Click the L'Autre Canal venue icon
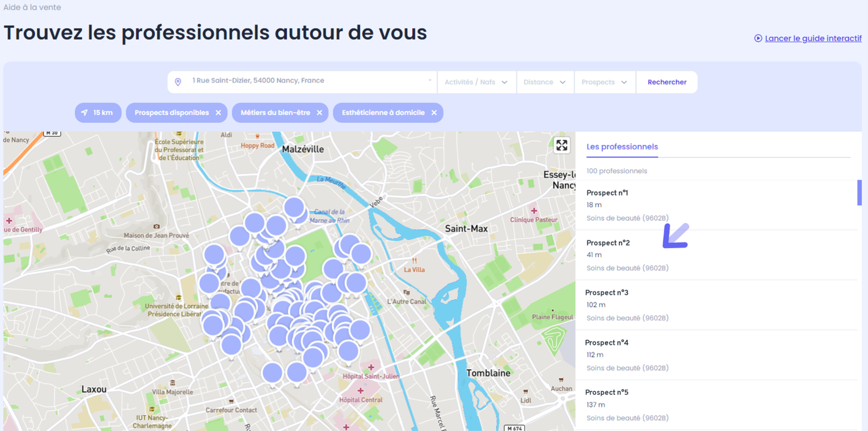 pos(406,292)
